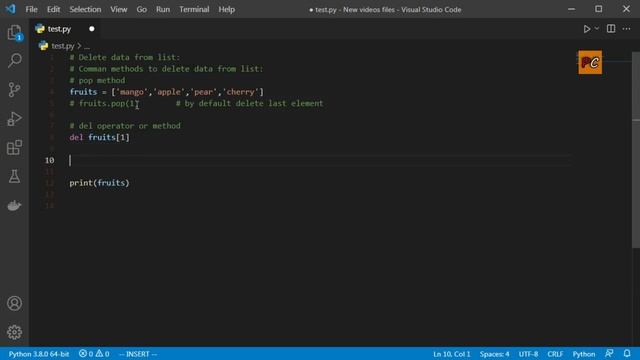The image size is (640, 360).
Task: Click the '# pop method' comment
Action: 97,80
